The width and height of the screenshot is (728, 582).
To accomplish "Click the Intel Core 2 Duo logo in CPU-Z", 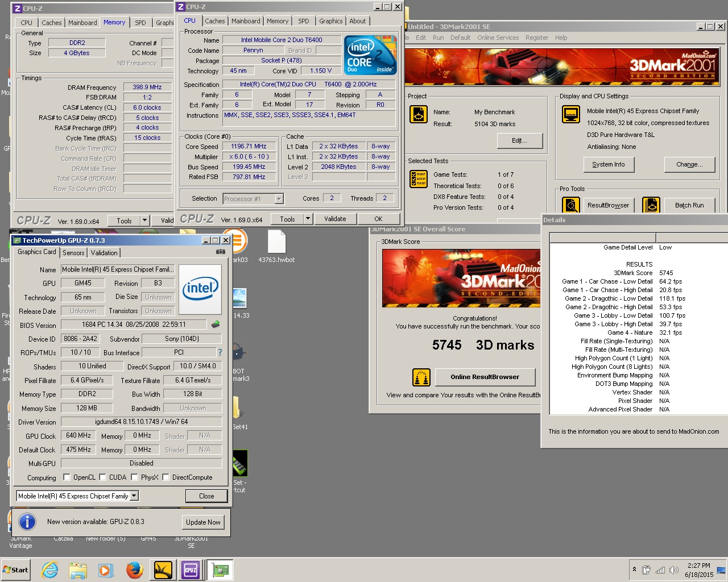I will [370, 55].
